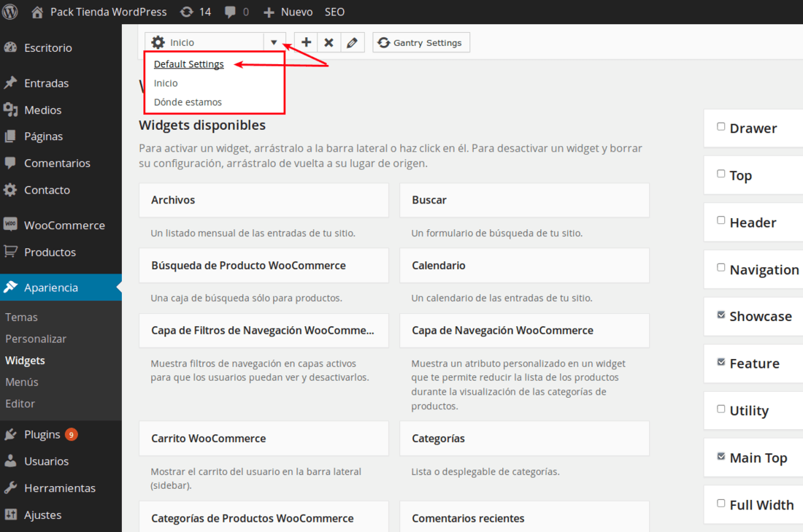Click the Gantry Settings button
The image size is (803, 532).
tap(421, 42)
